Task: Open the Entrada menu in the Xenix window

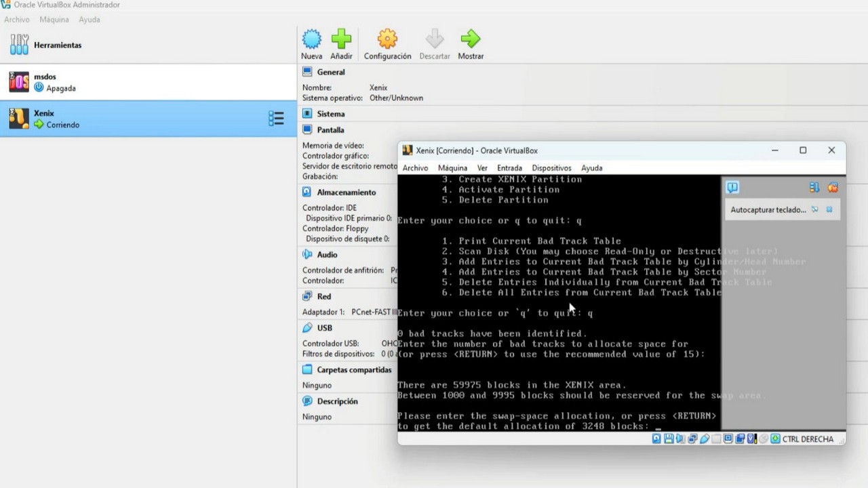Action: [x=509, y=168]
